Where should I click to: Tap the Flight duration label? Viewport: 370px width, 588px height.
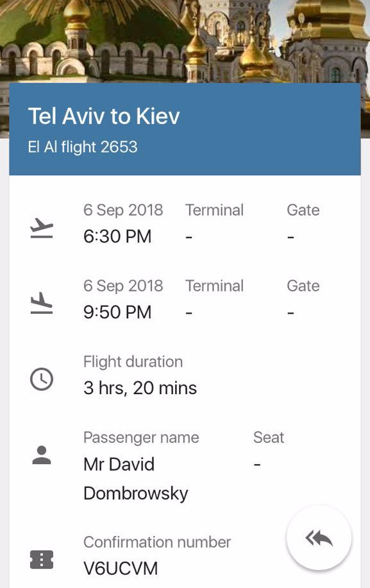(x=133, y=362)
